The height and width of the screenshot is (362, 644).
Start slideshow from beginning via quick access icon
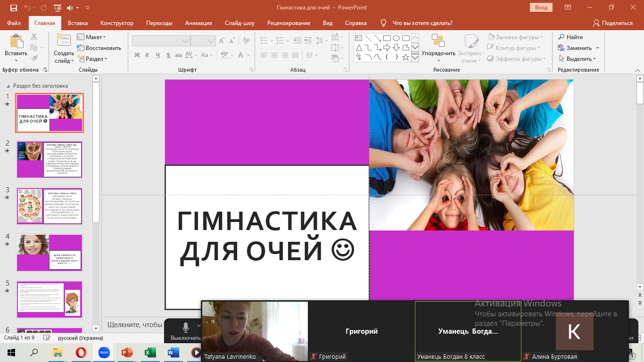[x=57, y=8]
